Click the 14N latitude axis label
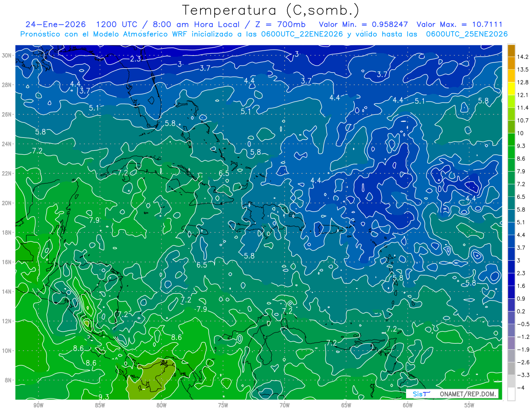Screen dimensions: 532x411 pyautogui.click(x=6, y=291)
